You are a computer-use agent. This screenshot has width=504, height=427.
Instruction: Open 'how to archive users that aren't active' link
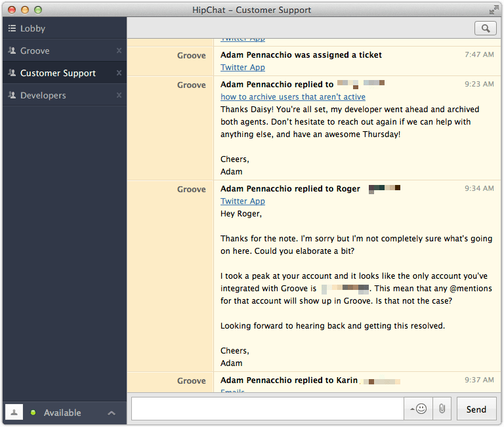293,97
